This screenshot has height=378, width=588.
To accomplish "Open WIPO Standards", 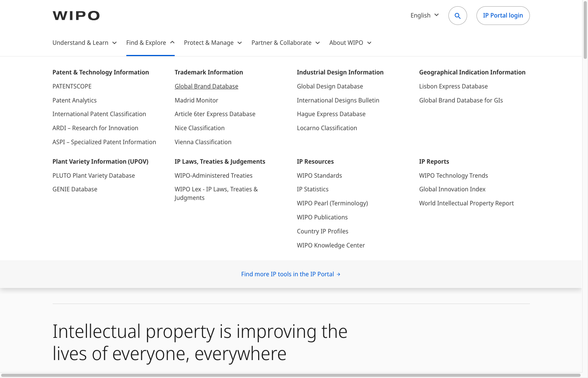I will (319, 175).
